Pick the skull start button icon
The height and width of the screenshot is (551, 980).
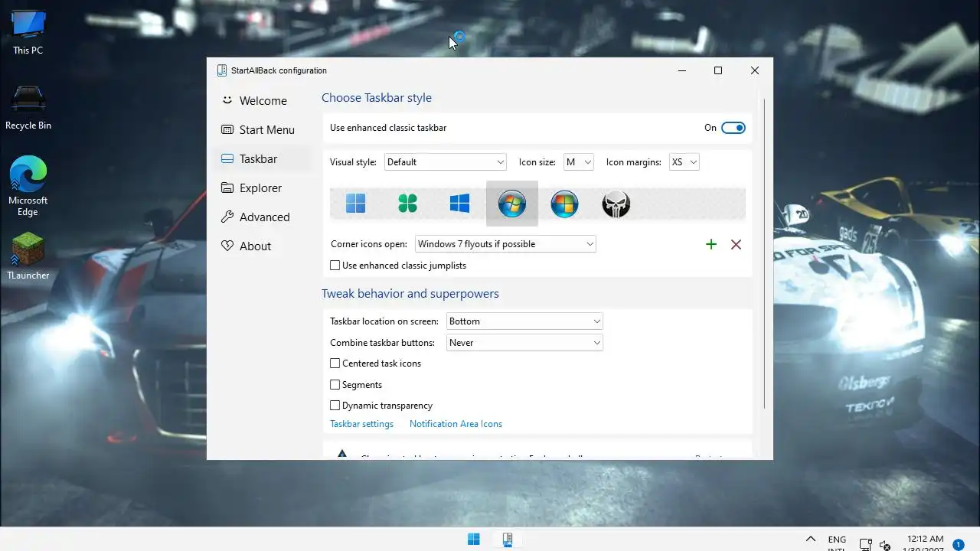(616, 204)
